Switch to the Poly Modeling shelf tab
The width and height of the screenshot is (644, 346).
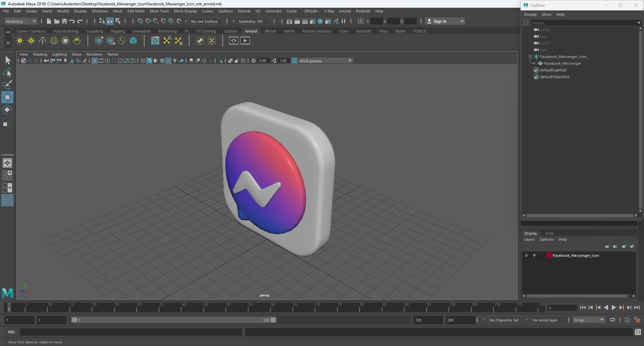click(66, 31)
